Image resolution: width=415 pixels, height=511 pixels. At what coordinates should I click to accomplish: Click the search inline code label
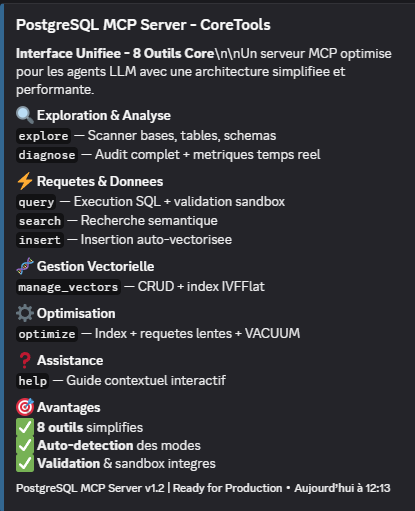40,221
